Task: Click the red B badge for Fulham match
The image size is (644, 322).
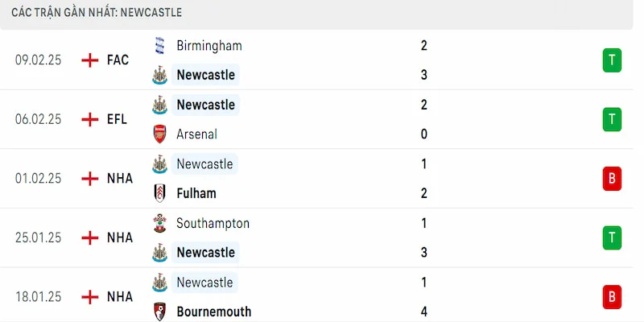Action: coord(612,179)
